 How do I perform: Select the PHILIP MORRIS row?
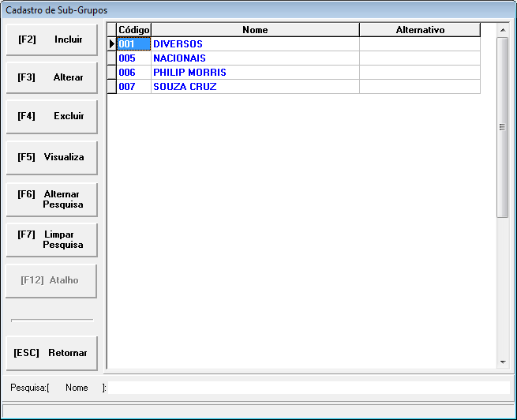point(255,73)
